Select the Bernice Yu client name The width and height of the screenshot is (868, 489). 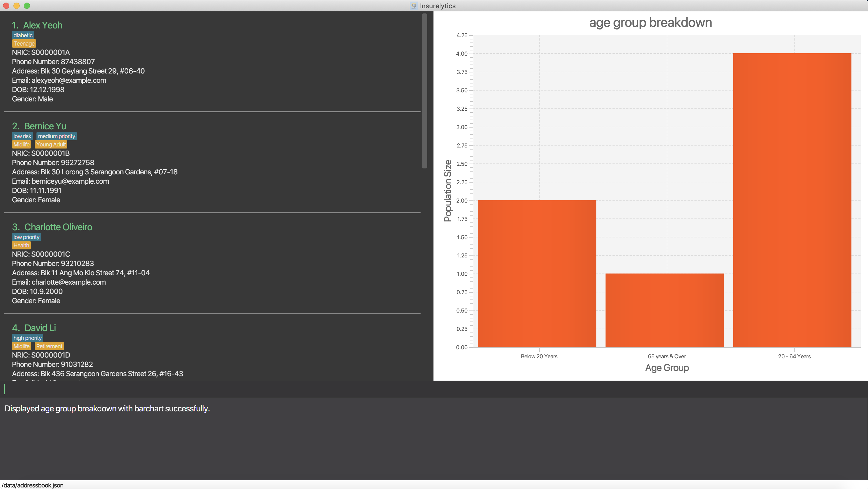(45, 126)
